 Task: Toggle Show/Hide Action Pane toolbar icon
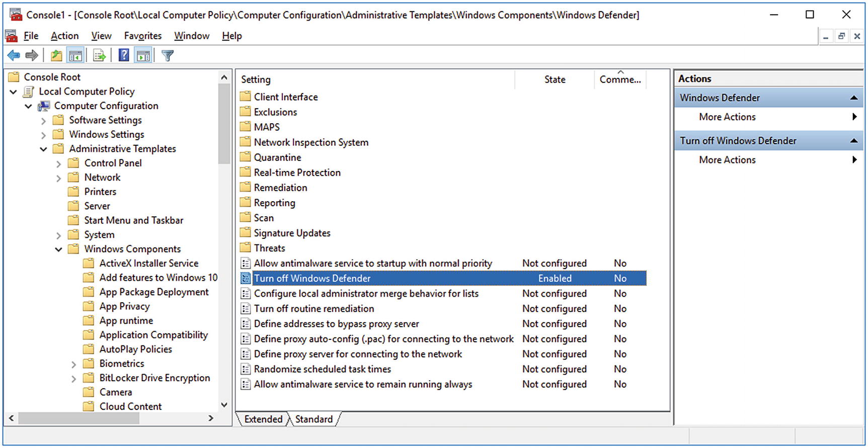point(143,55)
